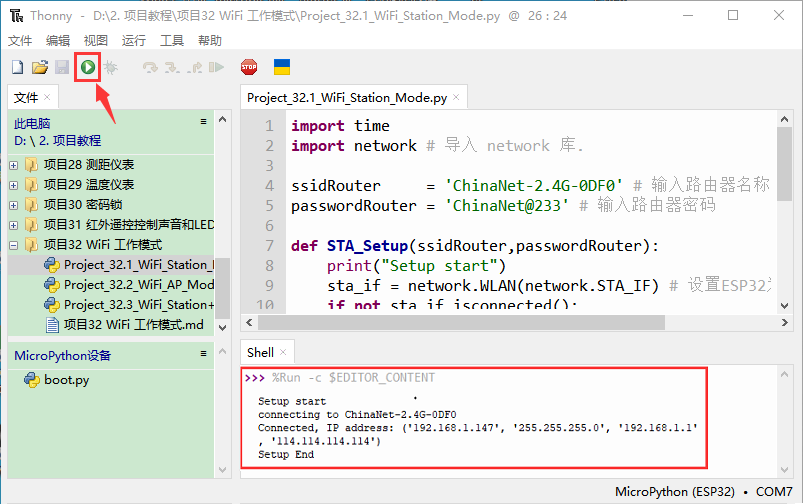
Task: Collapse the 项目32 WiFi 工作模式 folder
Action: [14, 244]
